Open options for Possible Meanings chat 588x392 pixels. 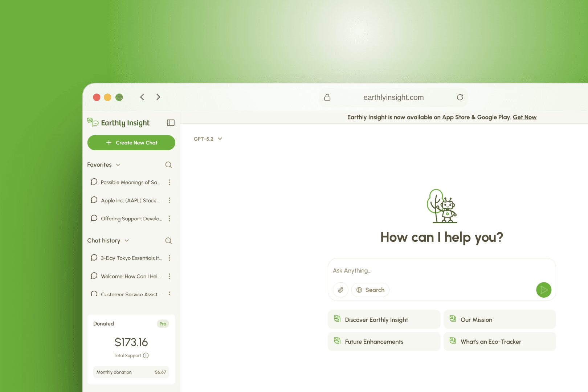169,182
